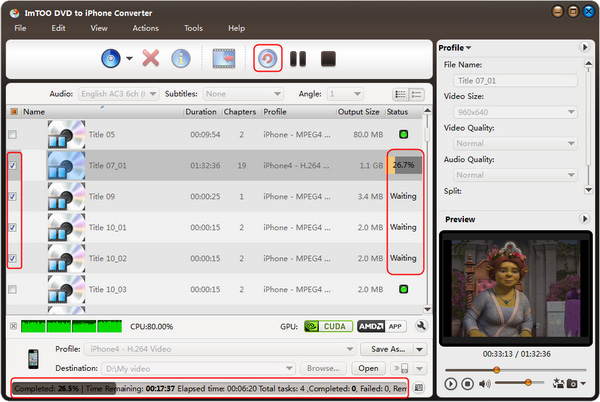Close the CPU usage graph panel

(13, 326)
